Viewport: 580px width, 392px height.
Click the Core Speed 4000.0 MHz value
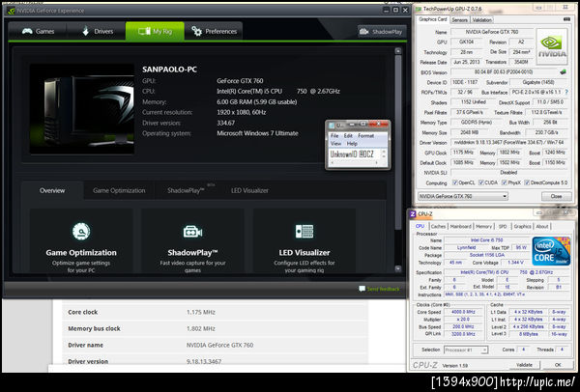[x=463, y=312]
